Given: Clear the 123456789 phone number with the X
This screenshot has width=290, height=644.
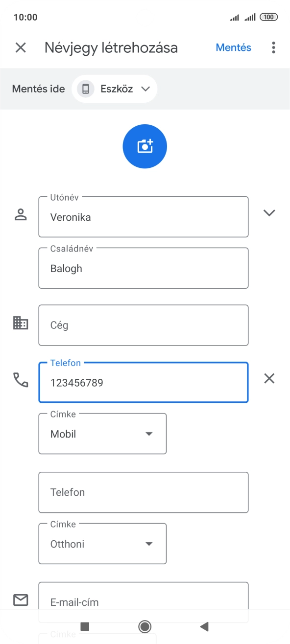Looking at the screenshot, I should pyautogui.click(x=269, y=378).
